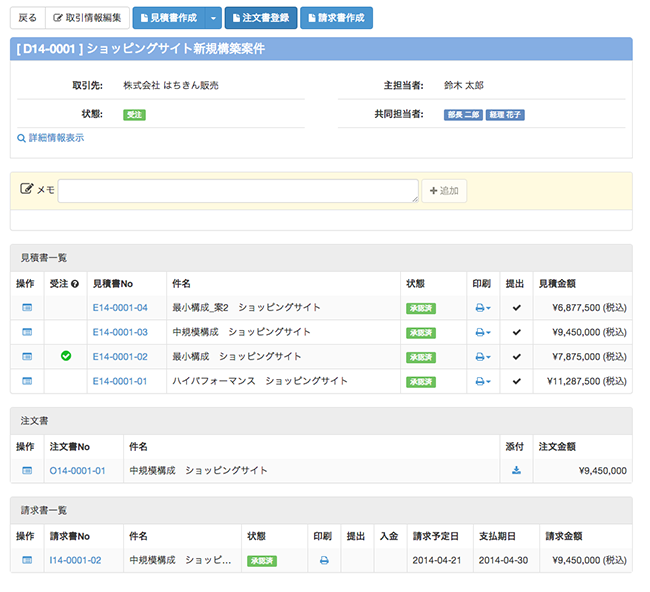Print invoice I14-0001-02 icon
This screenshot has width=650, height=592.
(324, 560)
